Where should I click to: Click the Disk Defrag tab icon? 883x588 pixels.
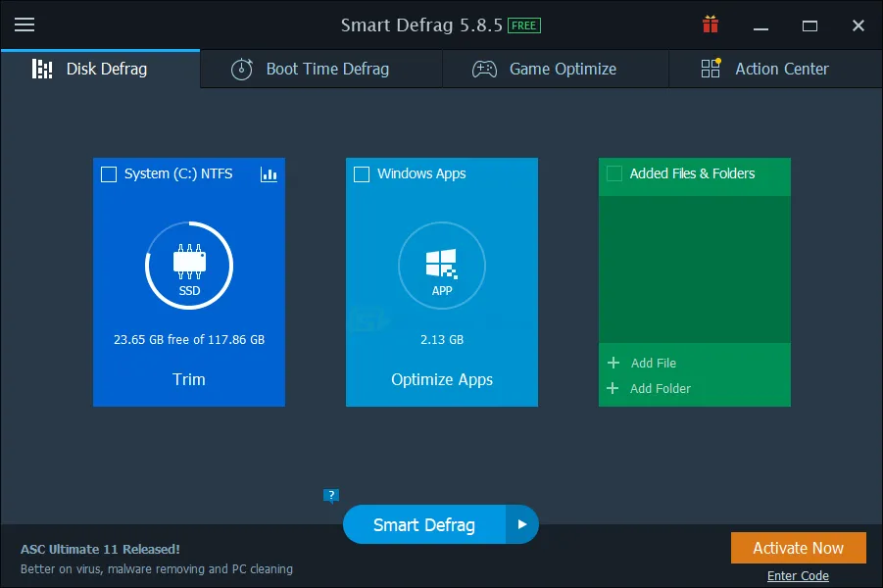point(42,69)
